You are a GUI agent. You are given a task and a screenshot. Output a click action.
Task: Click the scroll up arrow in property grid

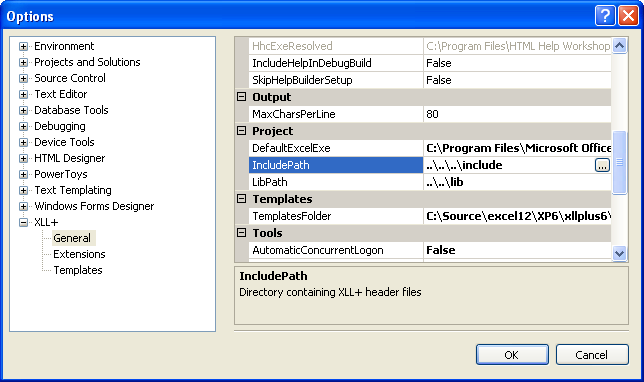coord(619,46)
